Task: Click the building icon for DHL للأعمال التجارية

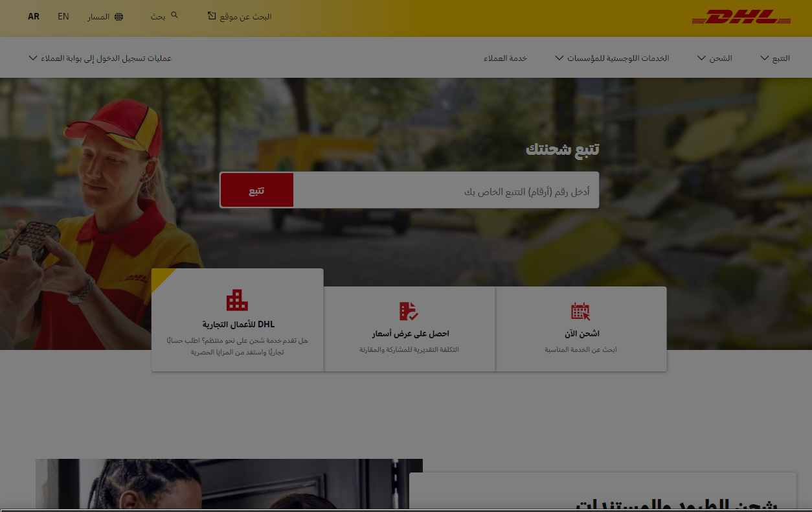Action: (237, 300)
